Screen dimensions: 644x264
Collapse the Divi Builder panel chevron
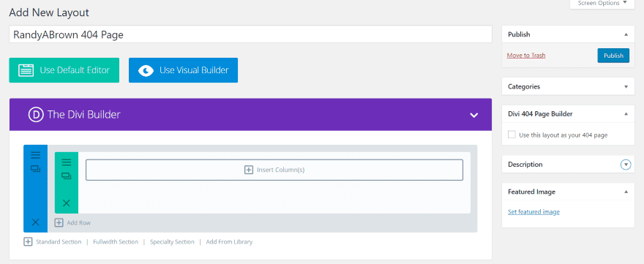click(474, 115)
